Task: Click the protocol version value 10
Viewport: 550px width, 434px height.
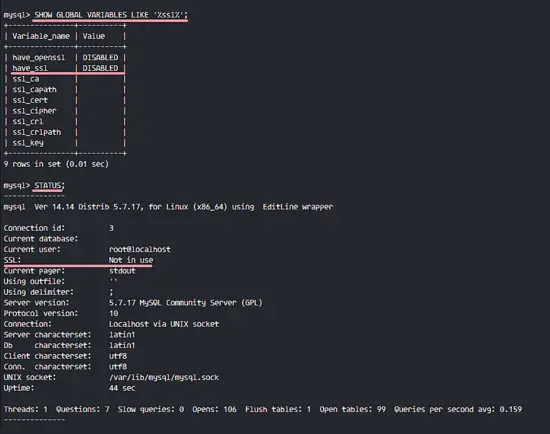Action: point(113,313)
